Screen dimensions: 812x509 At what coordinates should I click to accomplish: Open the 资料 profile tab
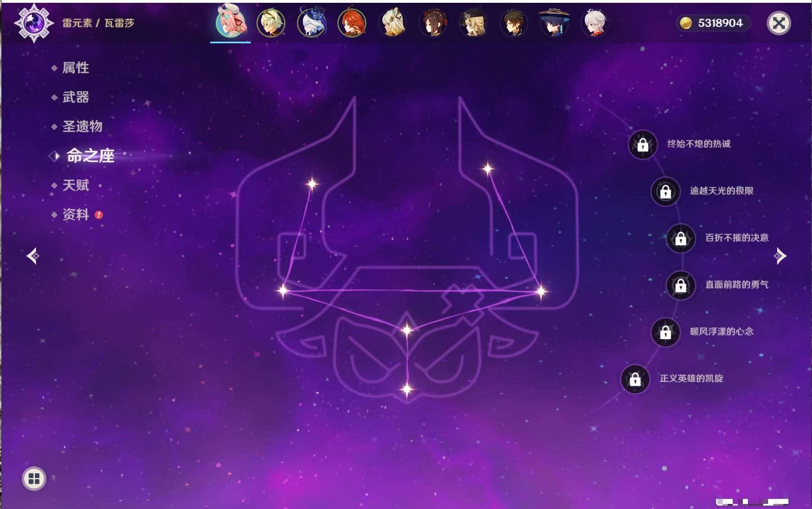75,214
